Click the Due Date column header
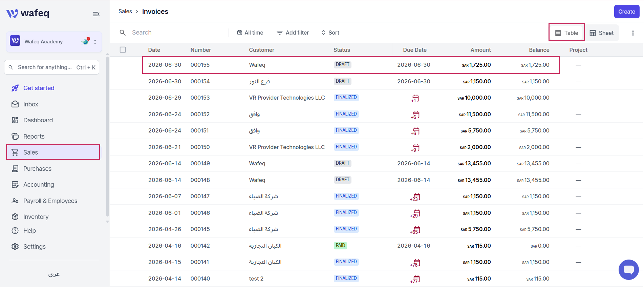This screenshot has height=287, width=644. click(415, 50)
